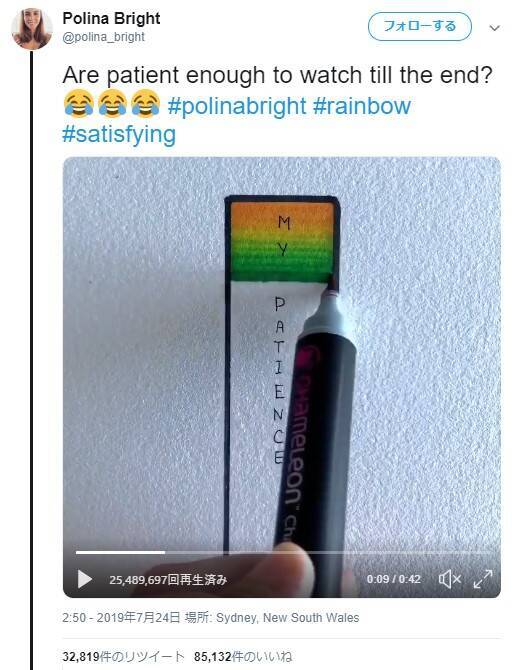Screen dimensions: 527x670
Task: Click the first laughing emoji
Action: click(79, 103)
